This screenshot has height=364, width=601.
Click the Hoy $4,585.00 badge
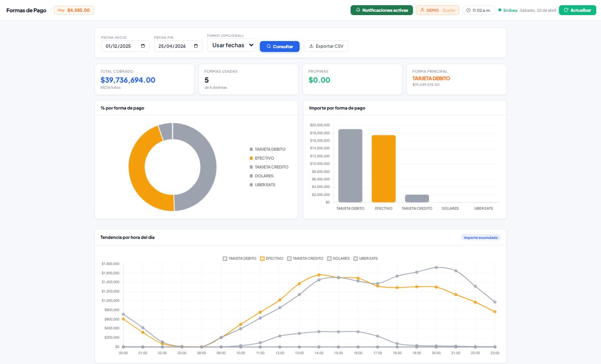pyautogui.click(x=74, y=10)
